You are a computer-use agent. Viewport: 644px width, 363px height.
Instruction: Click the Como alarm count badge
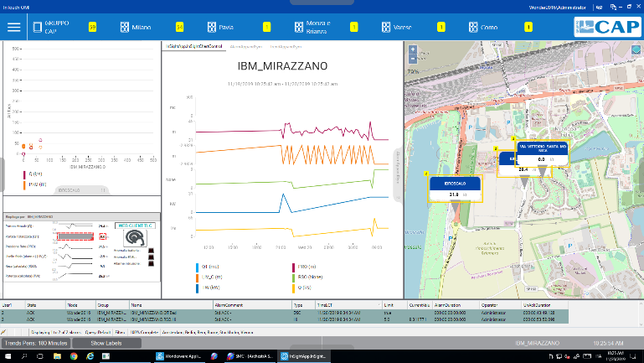click(x=528, y=27)
